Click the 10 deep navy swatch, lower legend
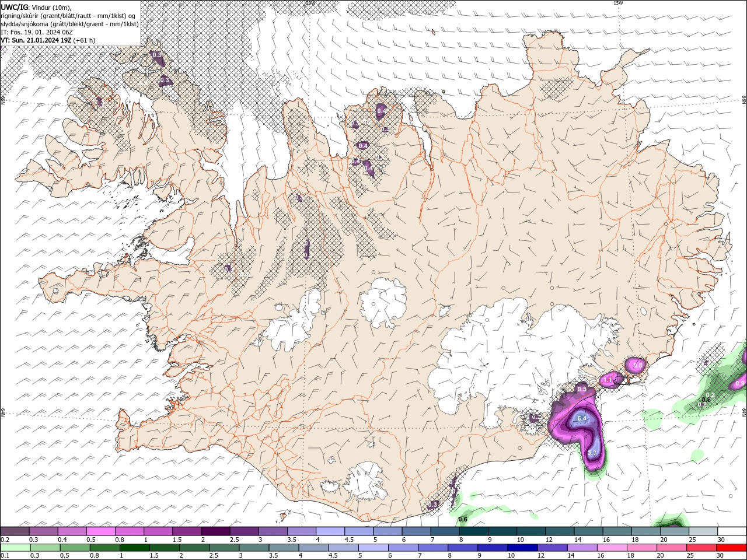This screenshot has height=560, width=747. (522, 548)
